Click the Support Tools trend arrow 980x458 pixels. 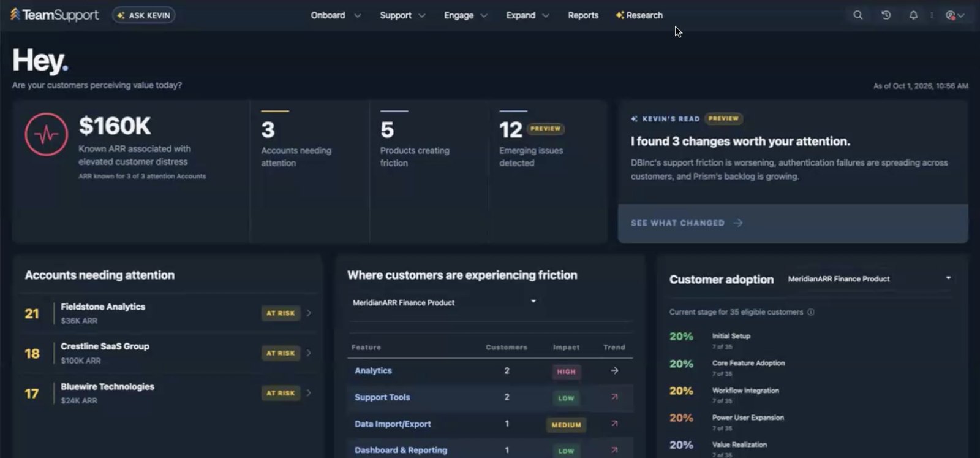[x=614, y=397]
